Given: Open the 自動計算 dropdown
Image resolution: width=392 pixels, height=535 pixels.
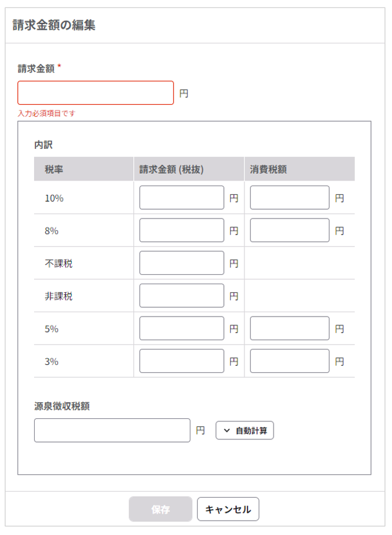Looking at the screenshot, I should [x=244, y=430].
